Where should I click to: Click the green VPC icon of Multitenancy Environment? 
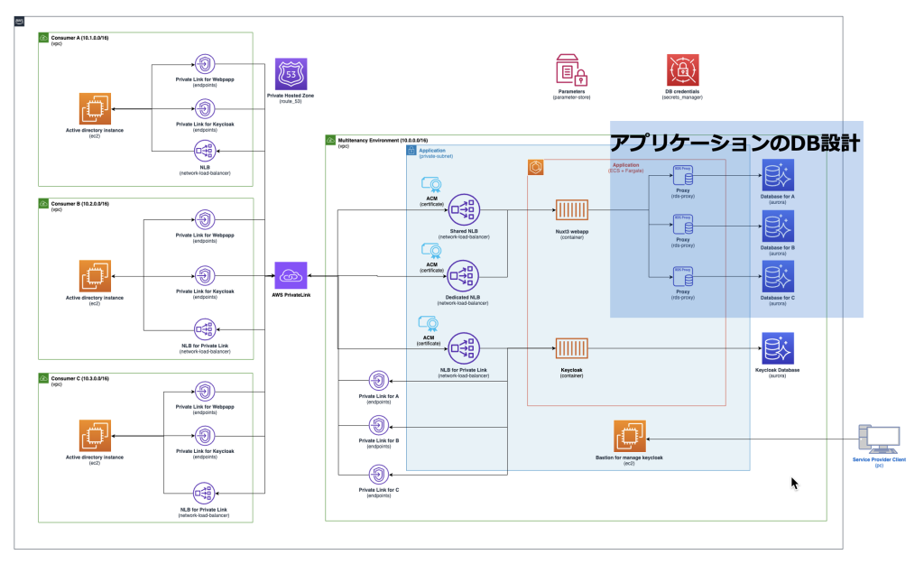(x=330, y=140)
